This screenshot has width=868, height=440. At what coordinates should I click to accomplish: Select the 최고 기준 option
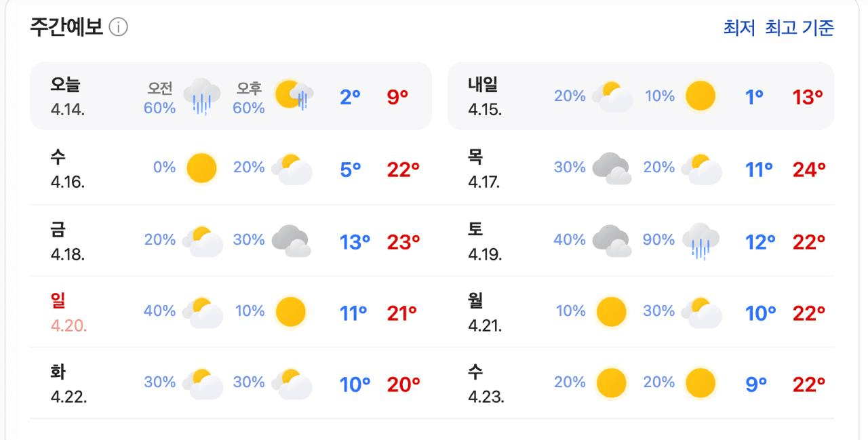tap(800, 28)
